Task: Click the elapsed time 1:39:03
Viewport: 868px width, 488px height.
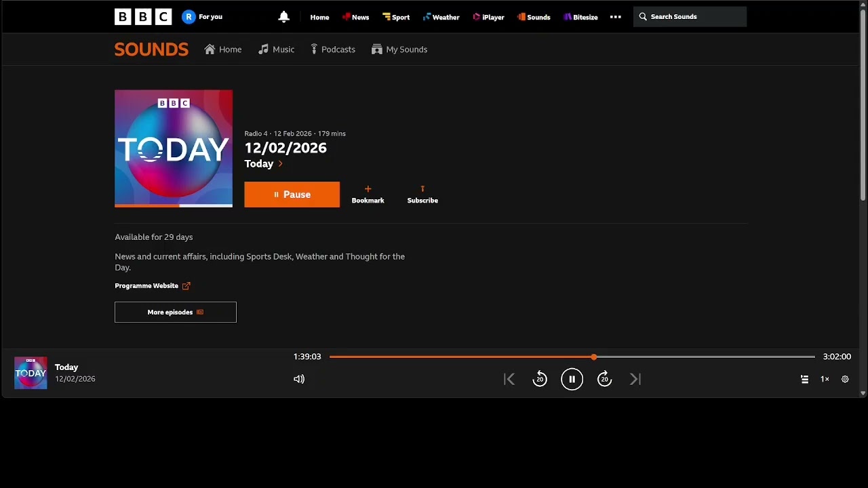Action: click(x=307, y=357)
